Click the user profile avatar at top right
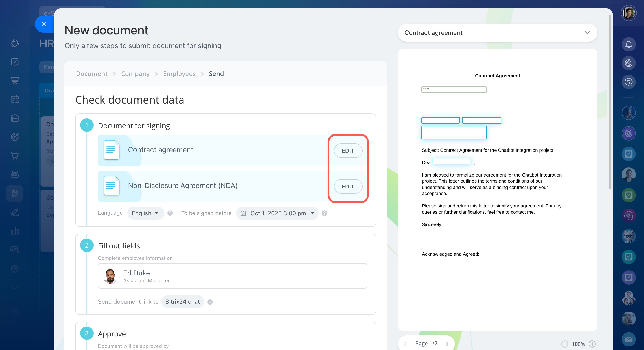The width and height of the screenshot is (644, 350). [x=629, y=13]
